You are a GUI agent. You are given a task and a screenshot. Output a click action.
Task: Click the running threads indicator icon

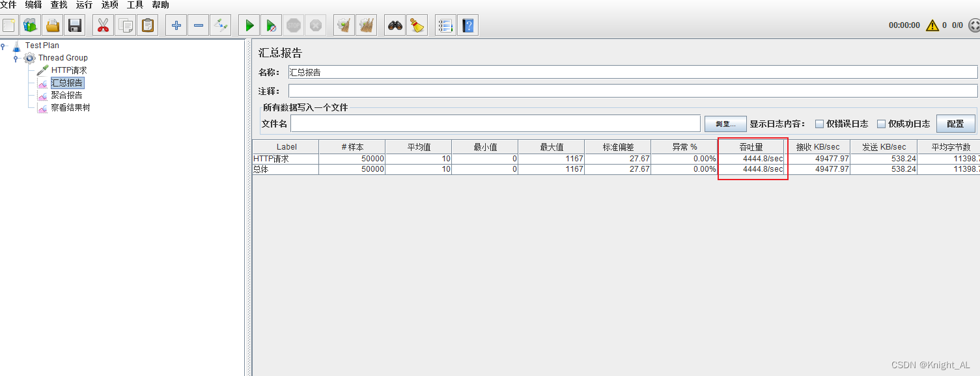974,25
